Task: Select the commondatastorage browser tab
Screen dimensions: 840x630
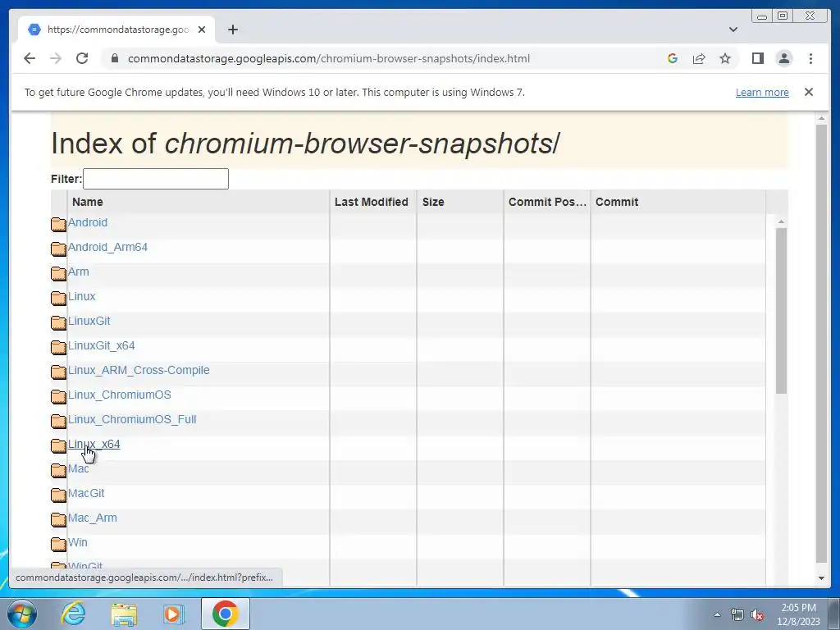Action: pyautogui.click(x=116, y=30)
